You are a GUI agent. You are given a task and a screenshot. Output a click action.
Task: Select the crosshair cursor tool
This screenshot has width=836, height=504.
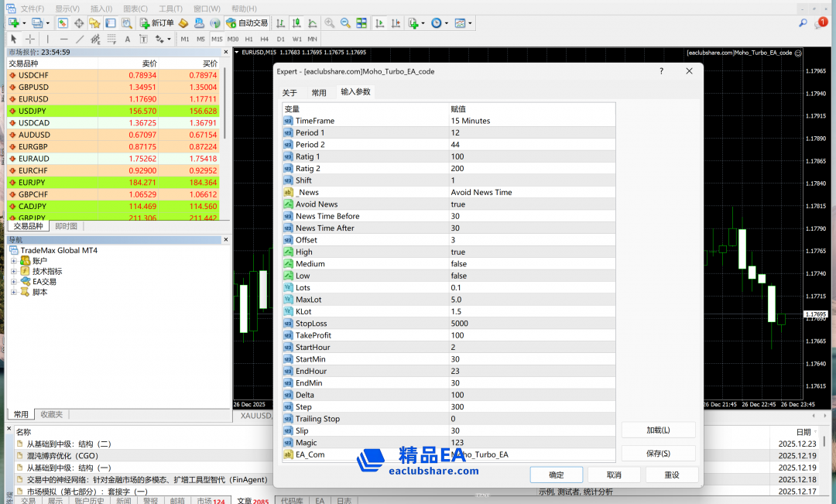[x=30, y=39]
